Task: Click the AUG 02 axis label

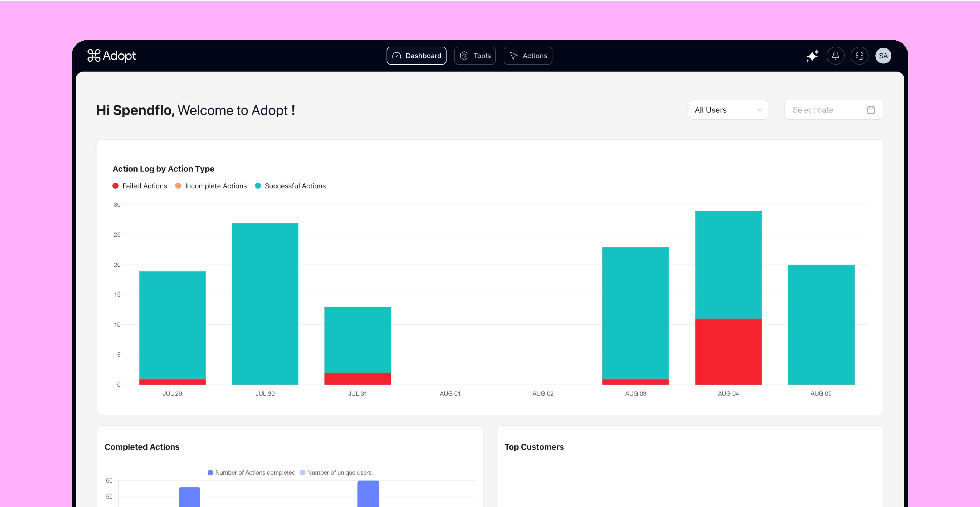Action: click(x=543, y=394)
